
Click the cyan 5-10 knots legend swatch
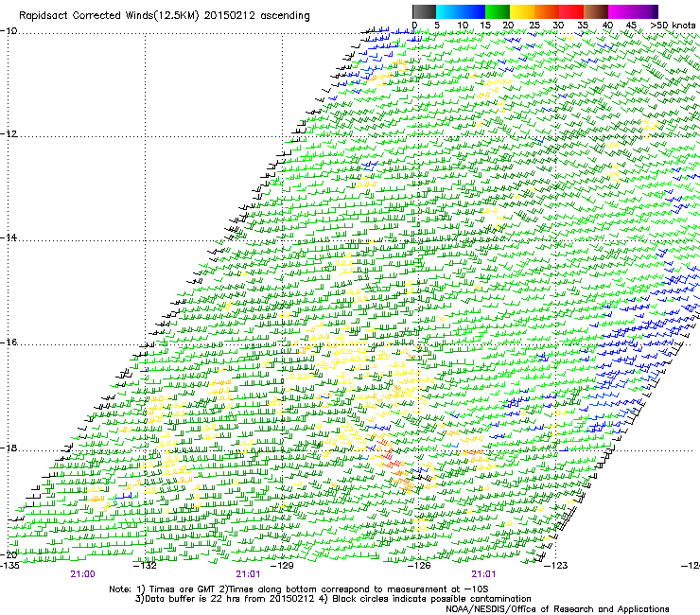pyautogui.click(x=448, y=11)
